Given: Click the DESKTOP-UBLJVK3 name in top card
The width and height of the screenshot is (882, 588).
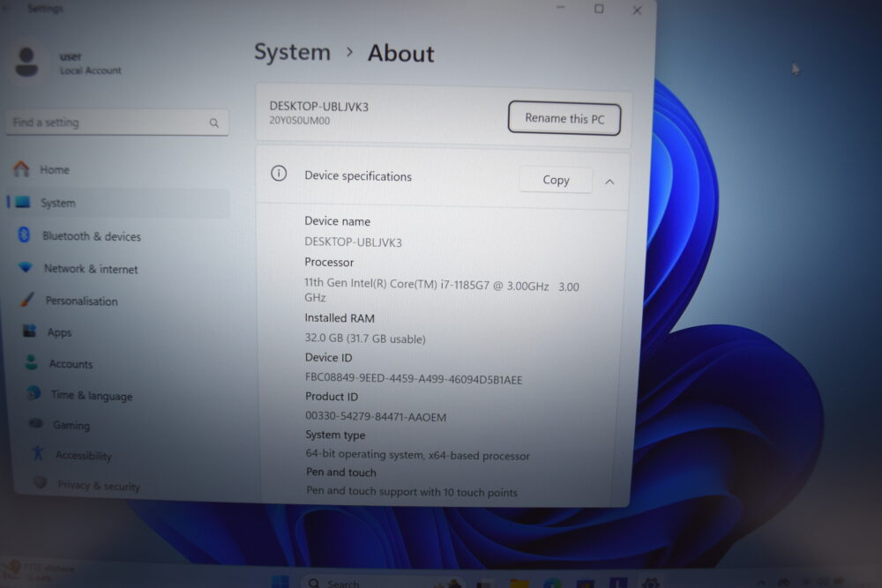Looking at the screenshot, I should (319, 107).
